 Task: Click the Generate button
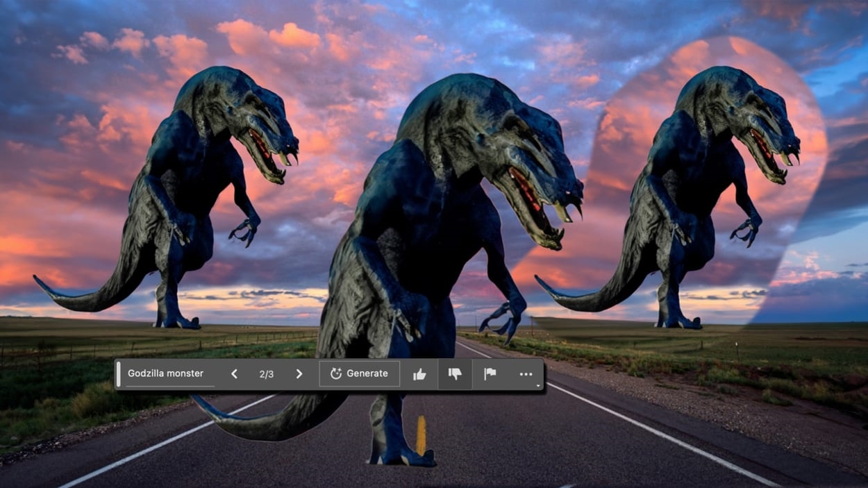point(360,373)
